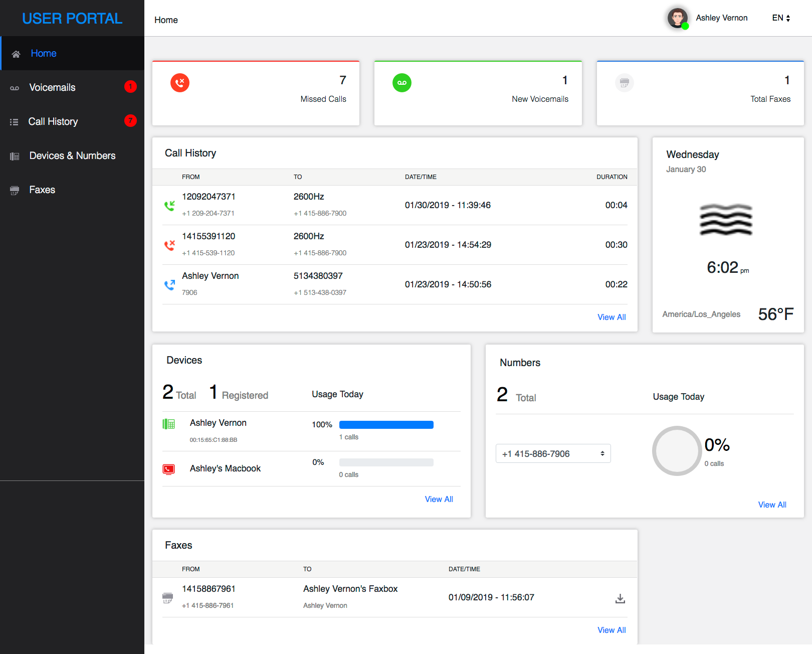Click View All in the Devices panel
This screenshot has width=812, height=654.
point(439,499)
